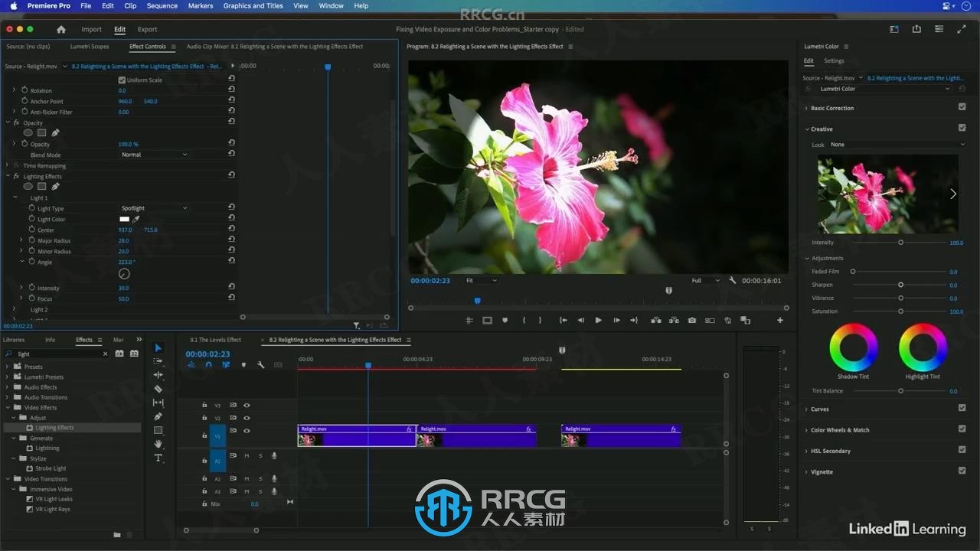Open the Markers menu

201,5
